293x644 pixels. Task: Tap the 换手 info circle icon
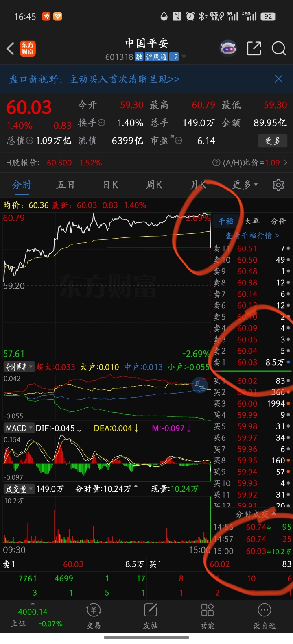coord(102,122)
